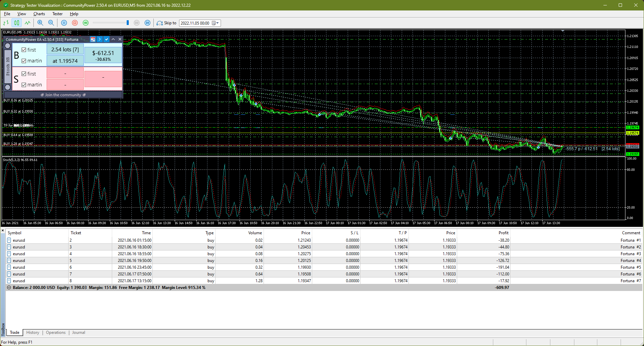Click the document icon of ticket 2
644x346 pixels.
pos(9,240)
